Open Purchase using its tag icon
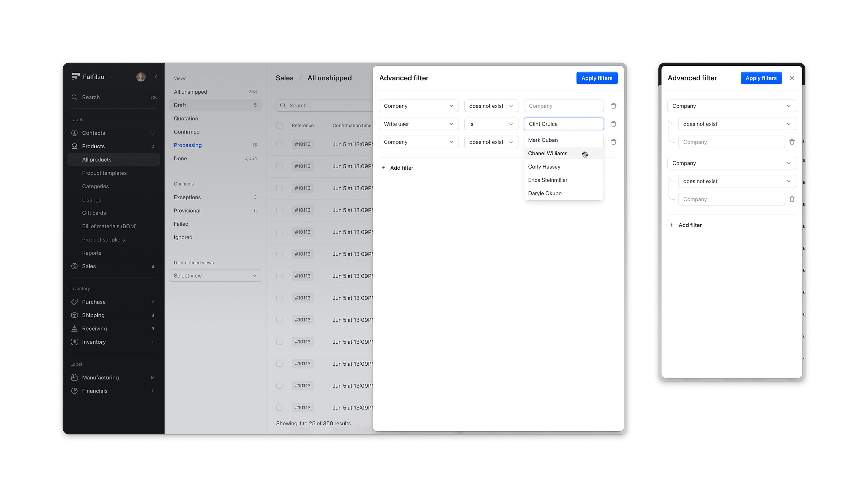The image size is (868, 497). click(x=74, y=302)
